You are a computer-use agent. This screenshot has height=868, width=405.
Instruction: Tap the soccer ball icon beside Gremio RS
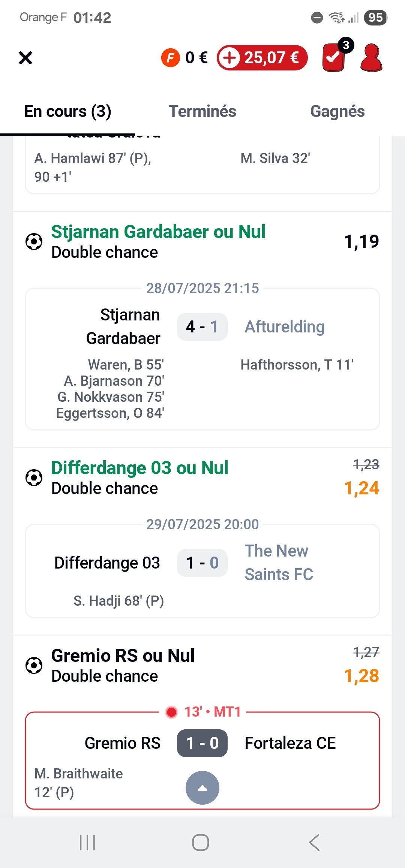(34, 665)
